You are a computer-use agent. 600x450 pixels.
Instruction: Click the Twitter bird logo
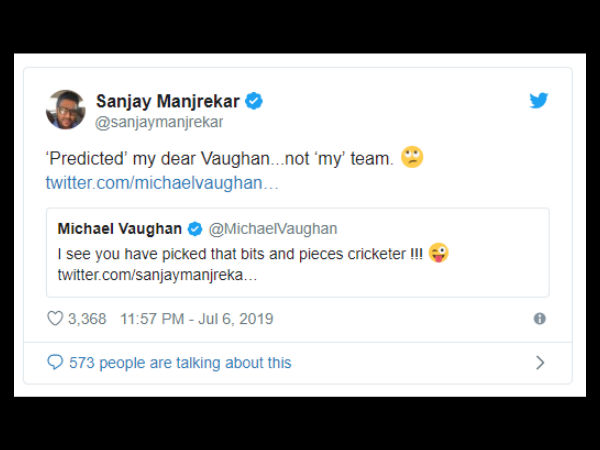[x=538, y=101]
